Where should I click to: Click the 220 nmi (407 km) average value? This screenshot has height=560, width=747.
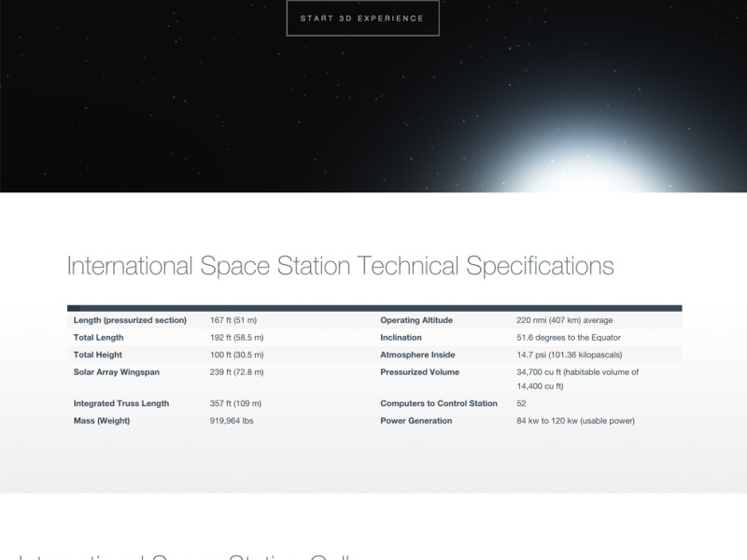(x=565, y=320)
